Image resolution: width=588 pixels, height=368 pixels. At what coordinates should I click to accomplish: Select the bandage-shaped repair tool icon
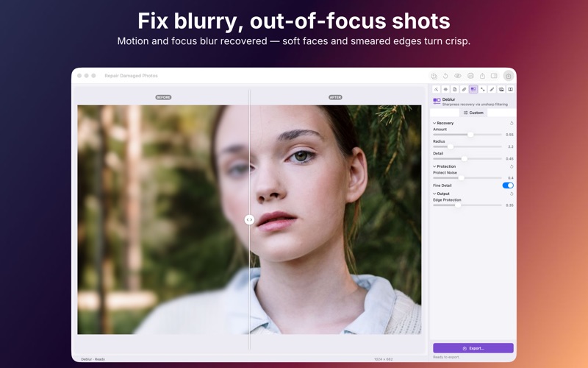[x=464, y=89]
